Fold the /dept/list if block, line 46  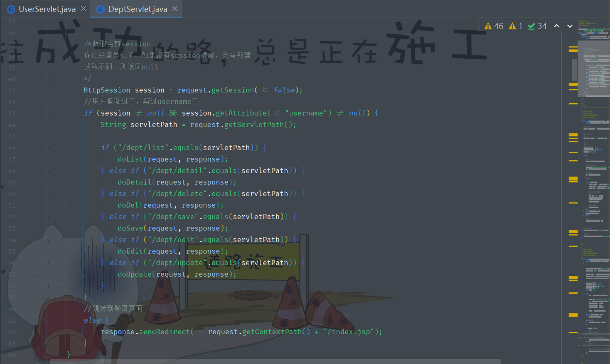[47, 147]
